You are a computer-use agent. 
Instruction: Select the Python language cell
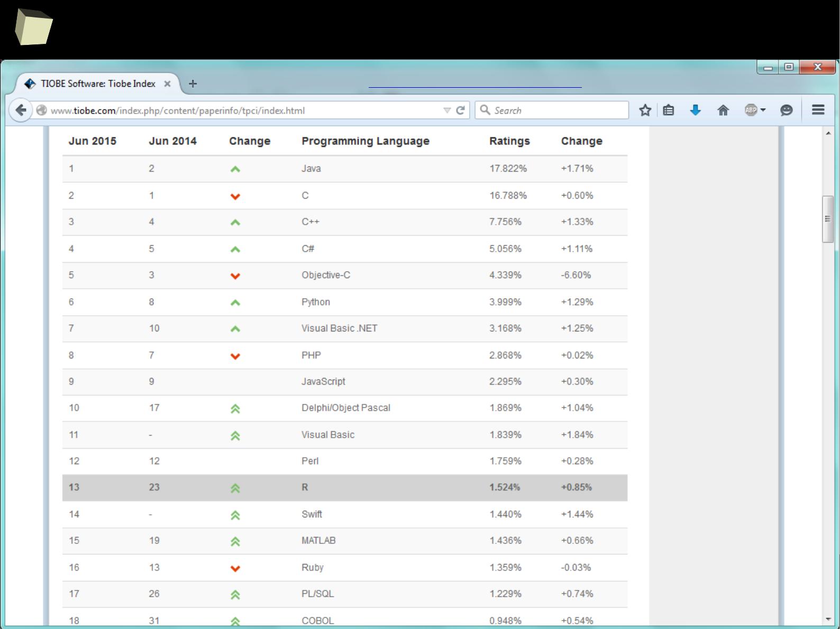316,302
